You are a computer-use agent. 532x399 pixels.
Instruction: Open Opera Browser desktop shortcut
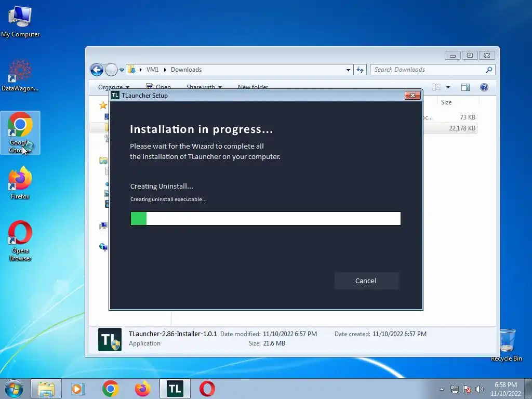coord(20,241)
